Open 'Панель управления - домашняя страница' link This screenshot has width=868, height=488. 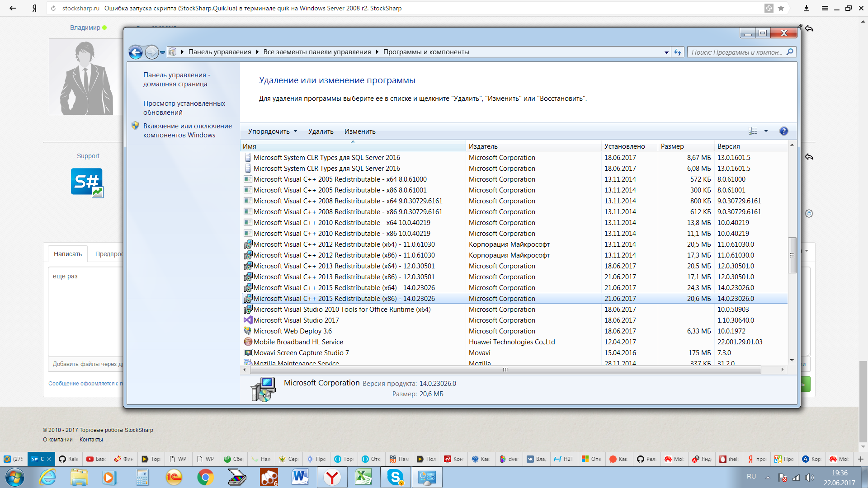[x=177, y=80]
